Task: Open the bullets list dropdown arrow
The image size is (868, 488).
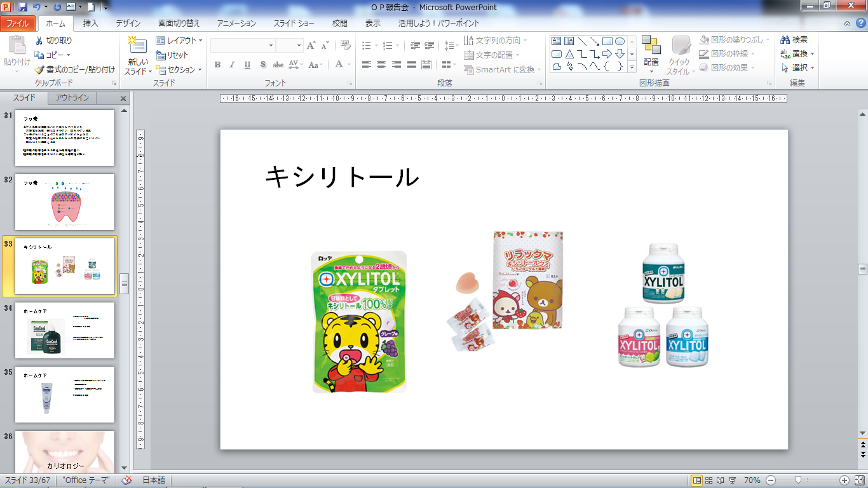Action: 375,45
